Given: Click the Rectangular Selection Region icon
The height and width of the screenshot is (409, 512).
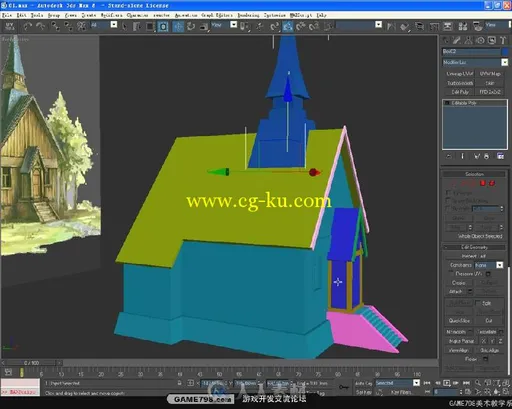Looking at the screenshot, I should click(x=150, y=26).
